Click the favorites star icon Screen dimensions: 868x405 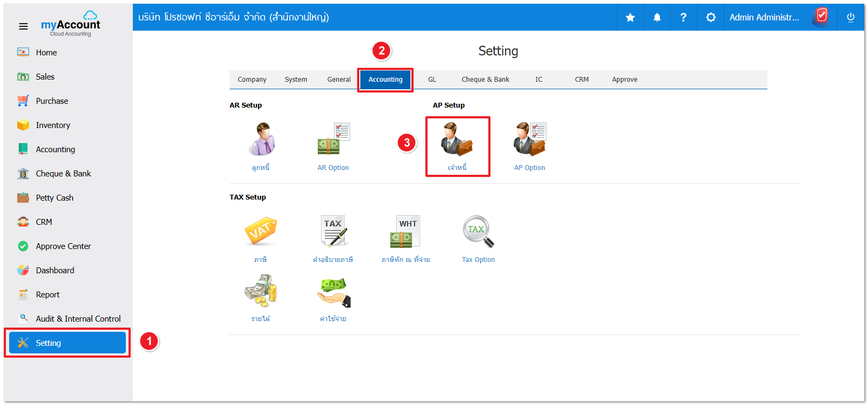point(630,18)
